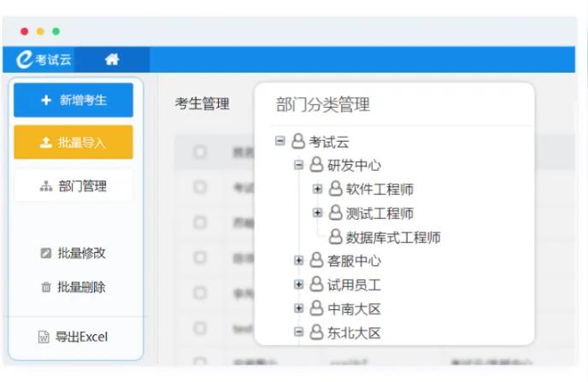Click user icon beside 考试云 tree node
The image size is (588, 382).
[x=298, y=141]
